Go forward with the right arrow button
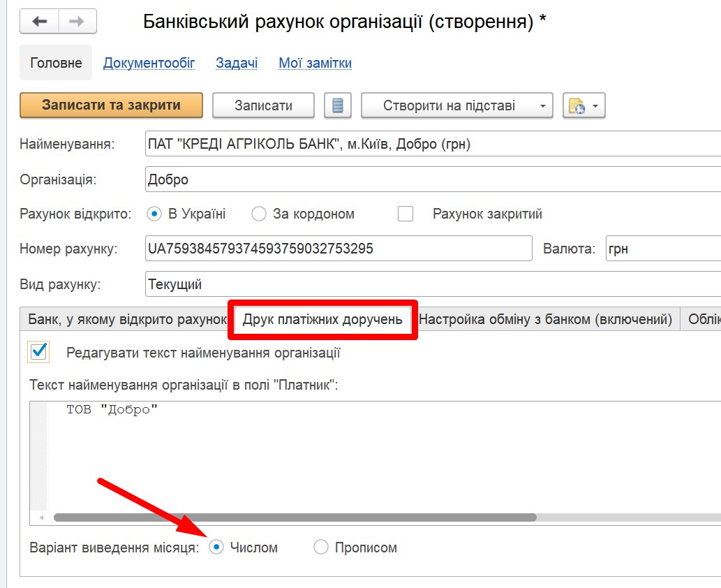The image size is (721, 588). click(77, 21)
